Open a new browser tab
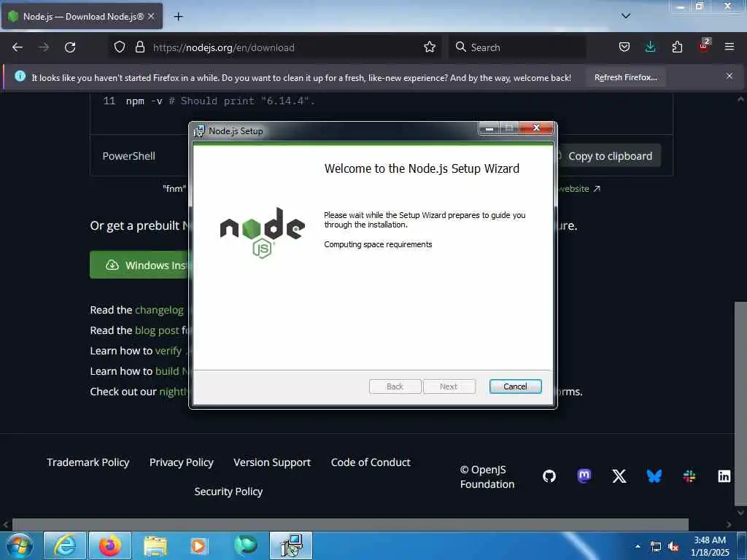The width and height of the screenshot is (747, 560). (178, 17)
